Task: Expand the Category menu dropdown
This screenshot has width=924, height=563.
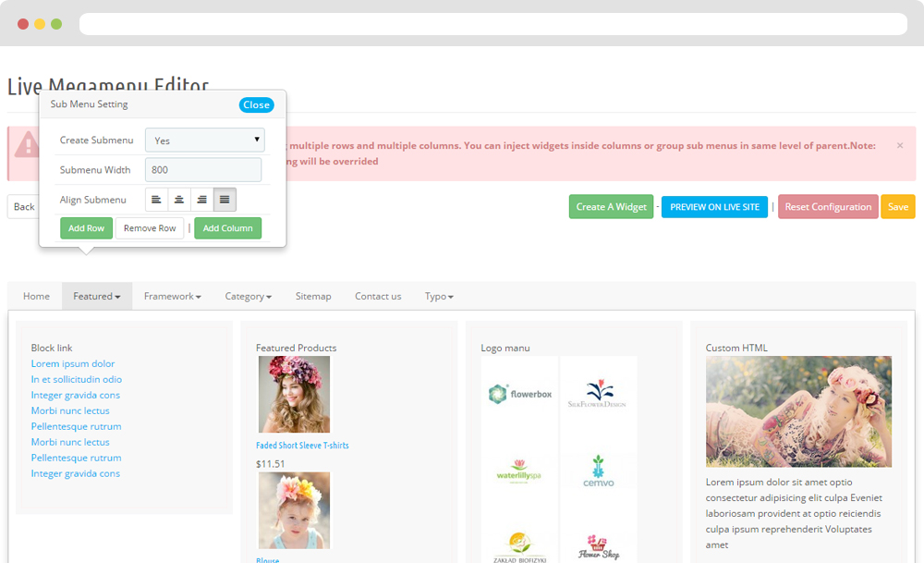Action: tap(248, 297)
